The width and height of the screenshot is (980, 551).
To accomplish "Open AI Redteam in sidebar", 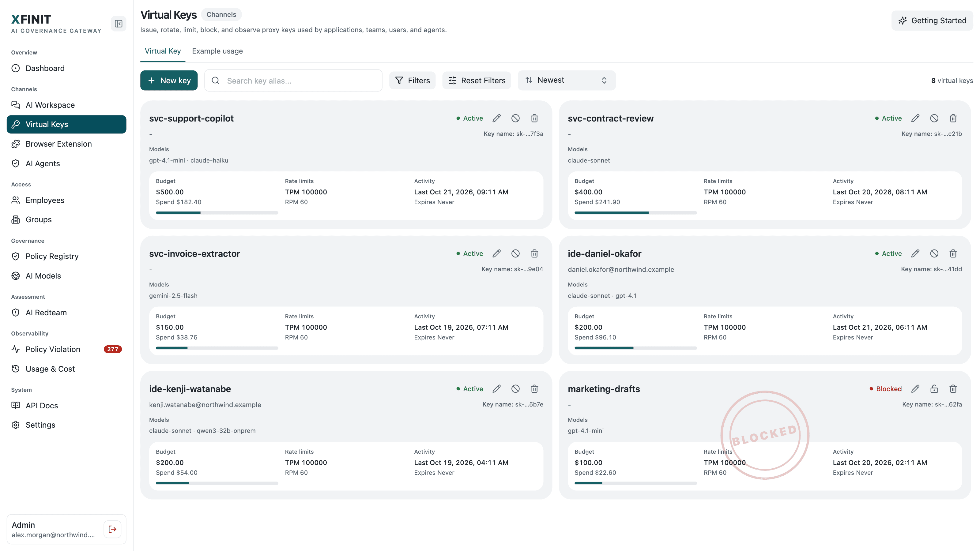I will click(66, 313).
